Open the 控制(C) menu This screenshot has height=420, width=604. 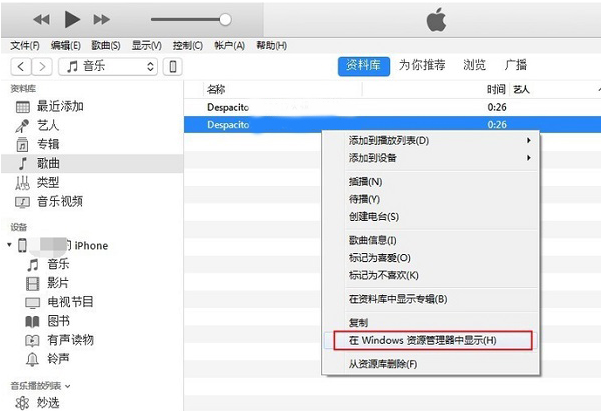coord(188,45)
